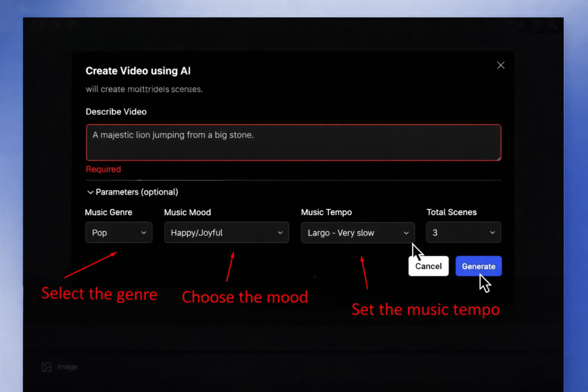
Task: Click the chevron arrow in the Largo field
Action: 406,233
